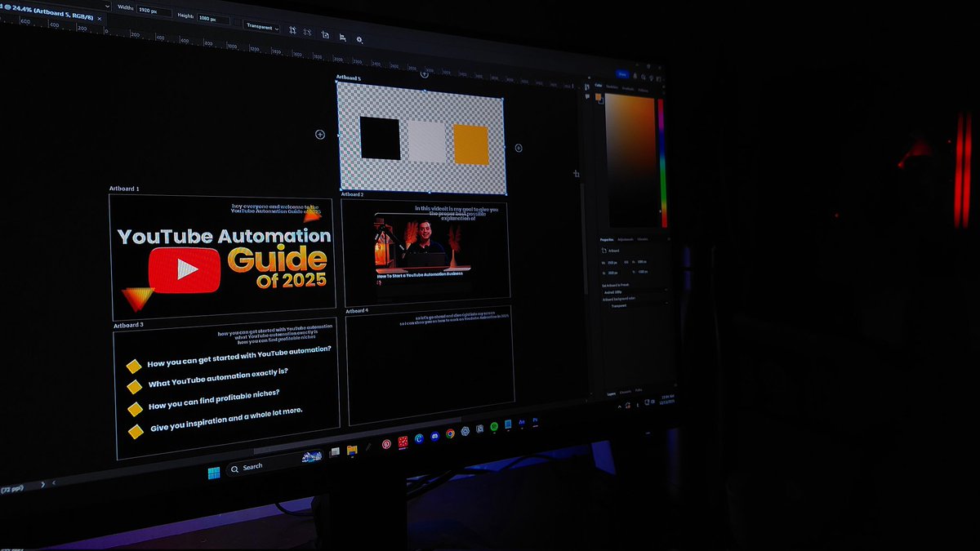This screenshot has width=980, height=551.
Task: Click 'YouTube Automation' title text on Artboard 1
Action: pyautogui.click(x=224, y=236)
